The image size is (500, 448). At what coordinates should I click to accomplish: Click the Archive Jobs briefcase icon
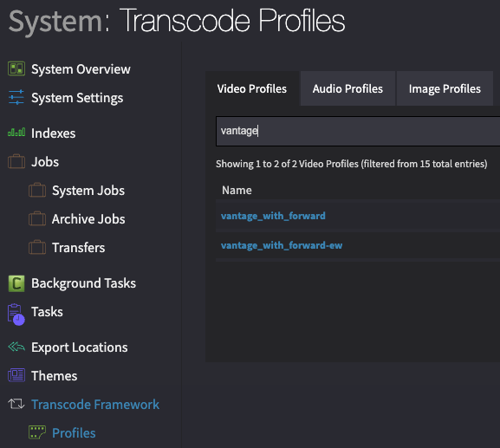click(37, 218)
